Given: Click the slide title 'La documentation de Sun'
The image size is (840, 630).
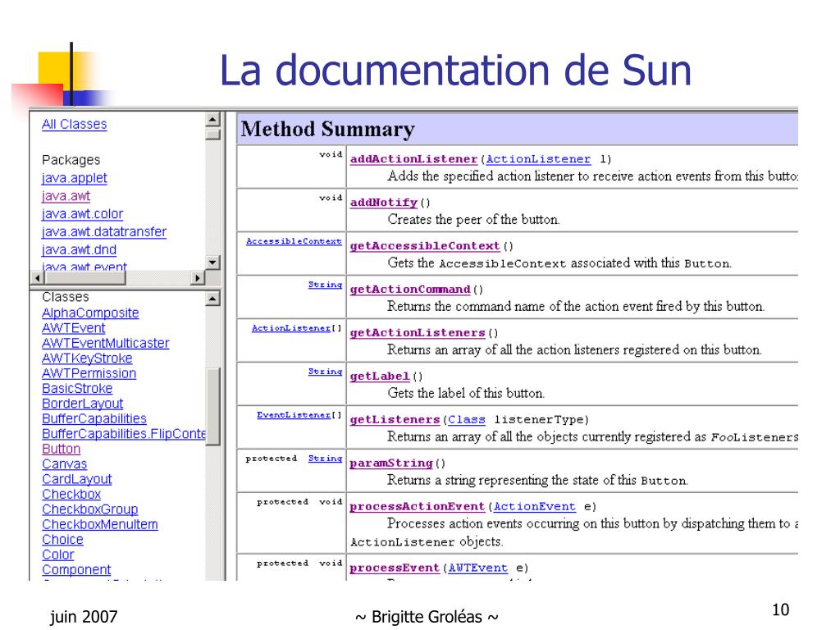Looking at the screenshot, I should click(455, 71).
